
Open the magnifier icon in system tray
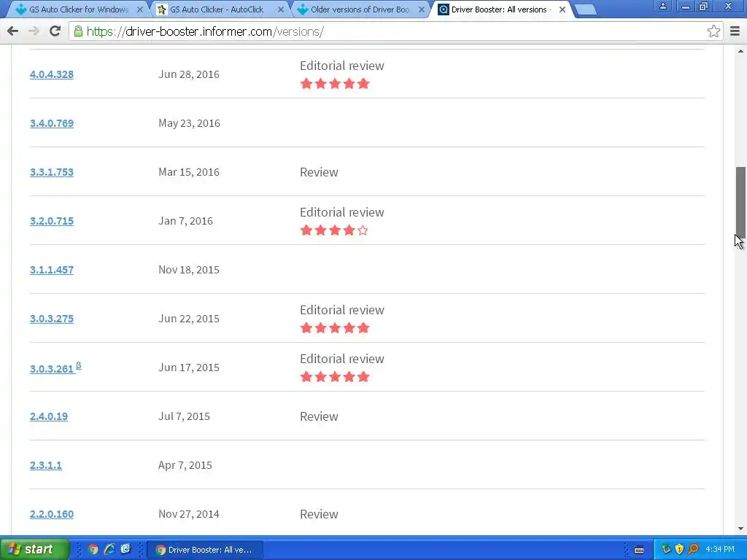point(693,549)
